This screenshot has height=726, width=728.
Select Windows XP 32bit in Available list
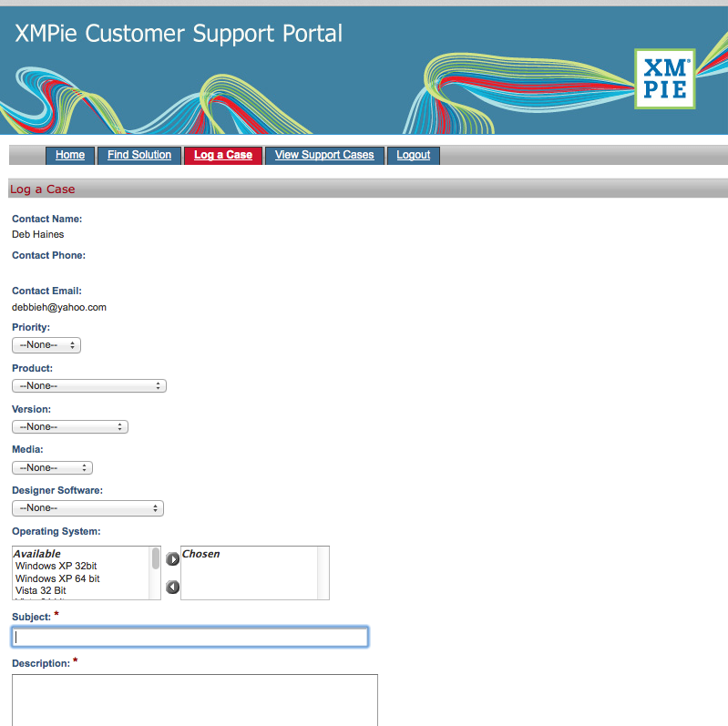[56, 566]
